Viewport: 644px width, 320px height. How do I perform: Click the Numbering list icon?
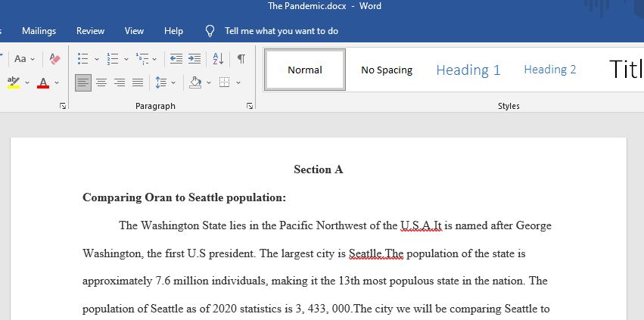(x=112, y=59)
